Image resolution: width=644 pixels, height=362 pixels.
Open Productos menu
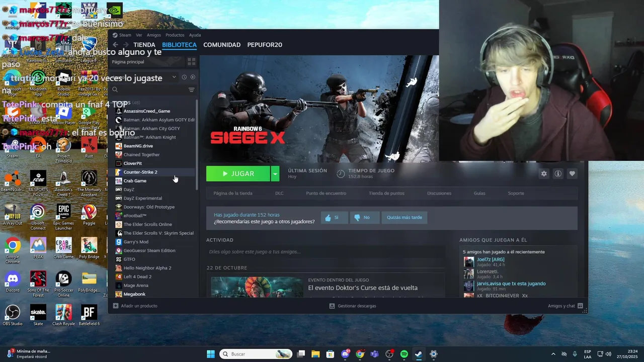click(175, 35)
